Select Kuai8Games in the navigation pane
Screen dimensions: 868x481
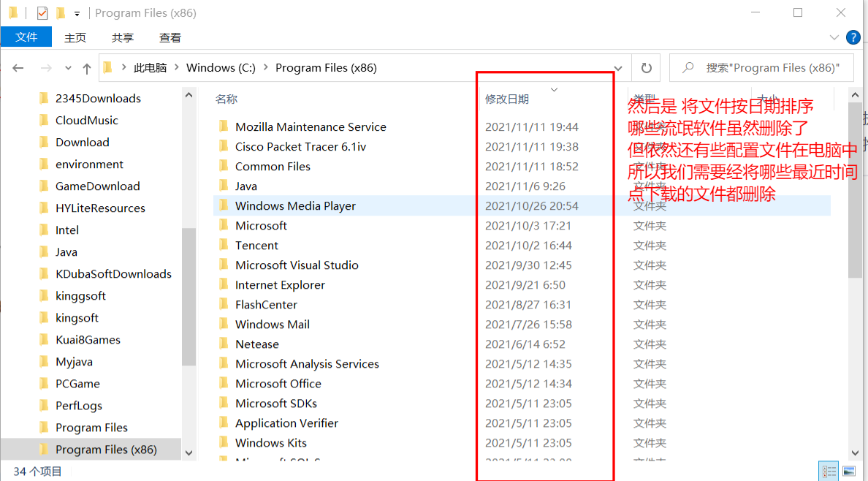click(x=88, y=340)
